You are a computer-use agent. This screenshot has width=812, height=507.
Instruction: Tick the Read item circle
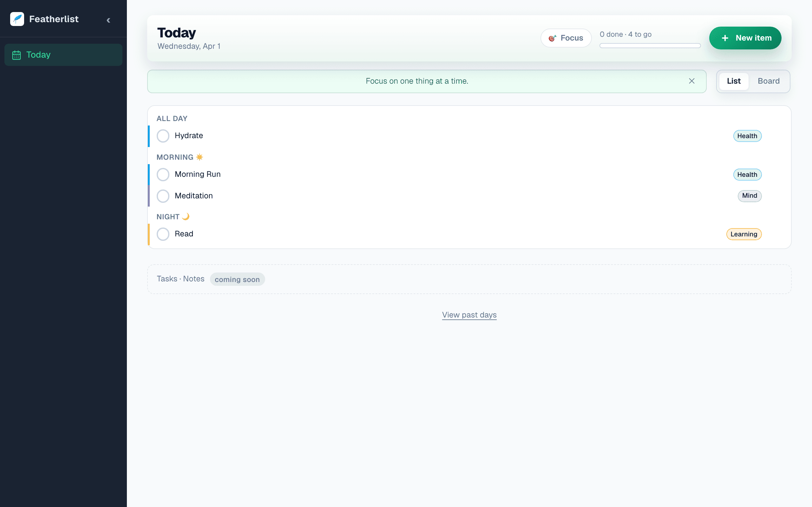point(163,234)
